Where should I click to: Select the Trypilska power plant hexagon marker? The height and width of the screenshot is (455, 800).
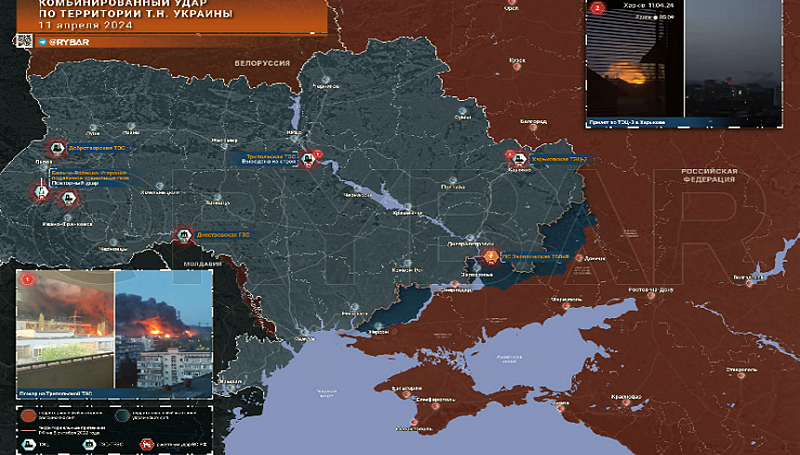pos(308,159)
